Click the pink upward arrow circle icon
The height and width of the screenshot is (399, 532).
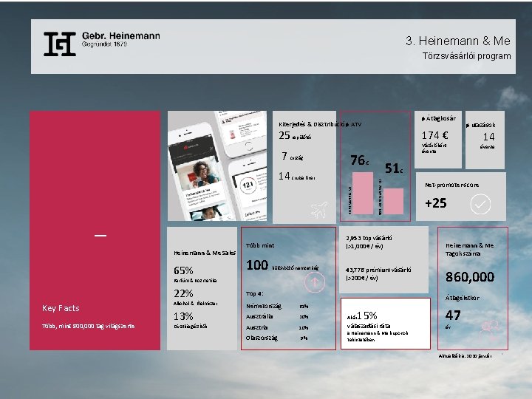pos(315,282)
